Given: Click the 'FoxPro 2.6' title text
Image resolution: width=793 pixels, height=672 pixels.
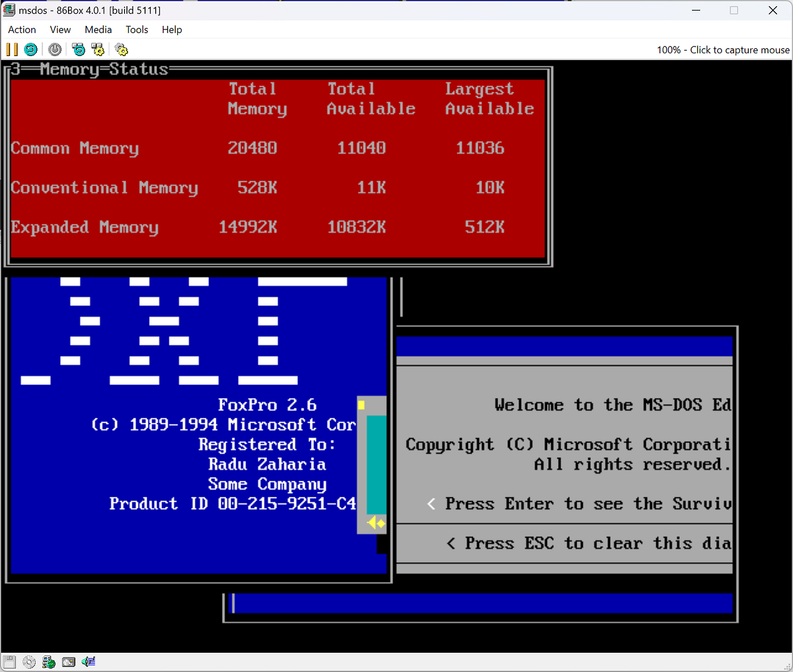Looking at the screenshot, I should [x=267, y=405].
